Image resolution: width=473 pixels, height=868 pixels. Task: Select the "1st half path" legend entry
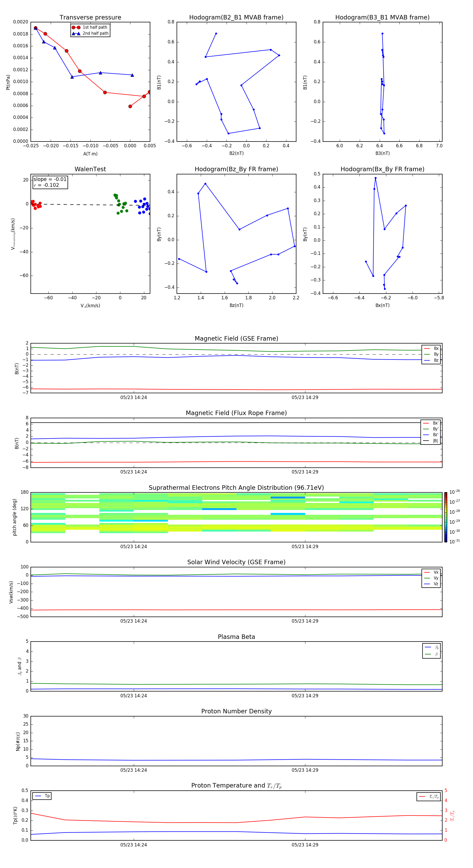(x=90, y=27)
